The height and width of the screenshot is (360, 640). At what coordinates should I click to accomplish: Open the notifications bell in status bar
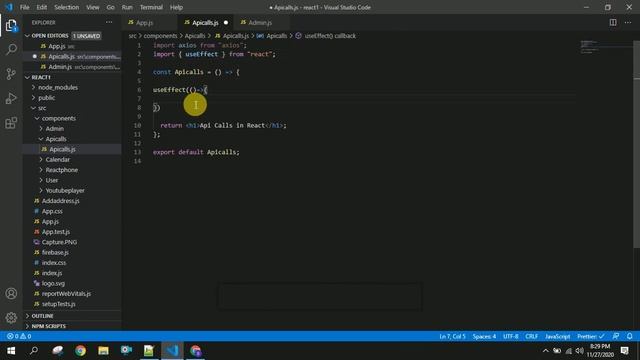point(629,336)
